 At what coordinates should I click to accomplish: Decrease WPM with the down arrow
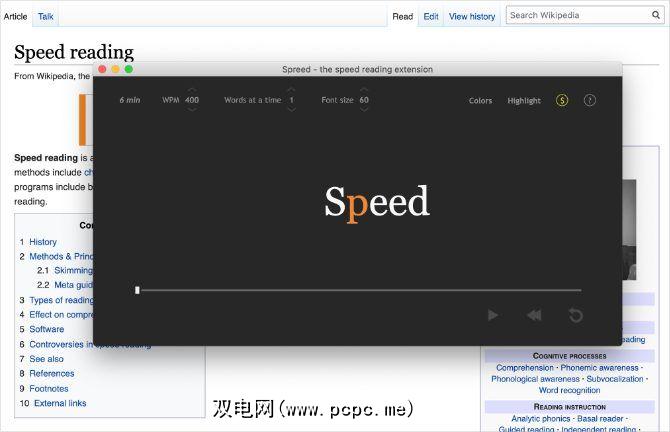coord(192,109)
